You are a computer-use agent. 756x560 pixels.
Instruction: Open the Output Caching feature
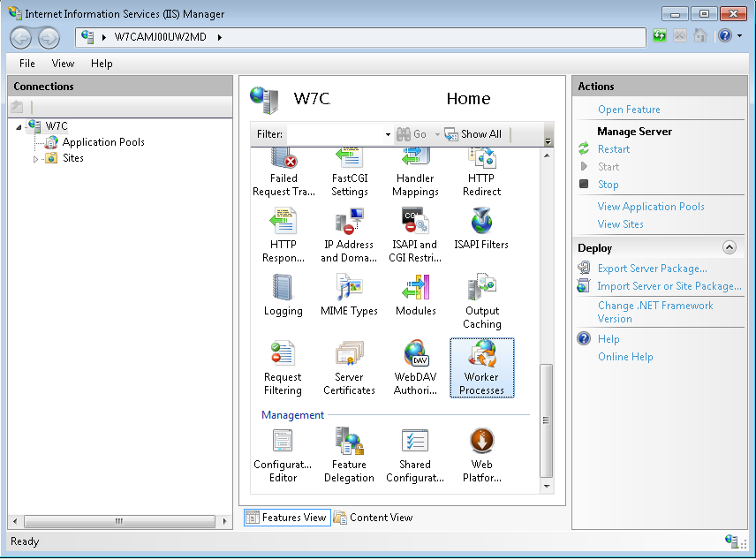coord(481,302)
